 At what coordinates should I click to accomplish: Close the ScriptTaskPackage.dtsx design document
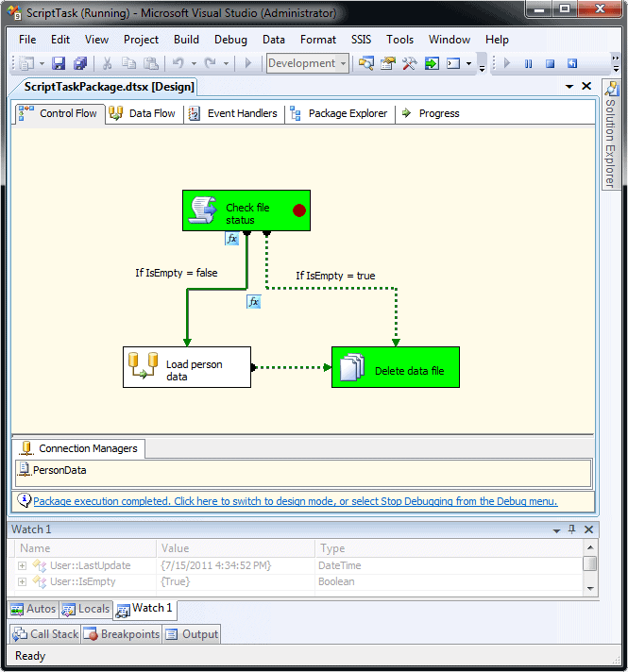(x=586, y=86)
